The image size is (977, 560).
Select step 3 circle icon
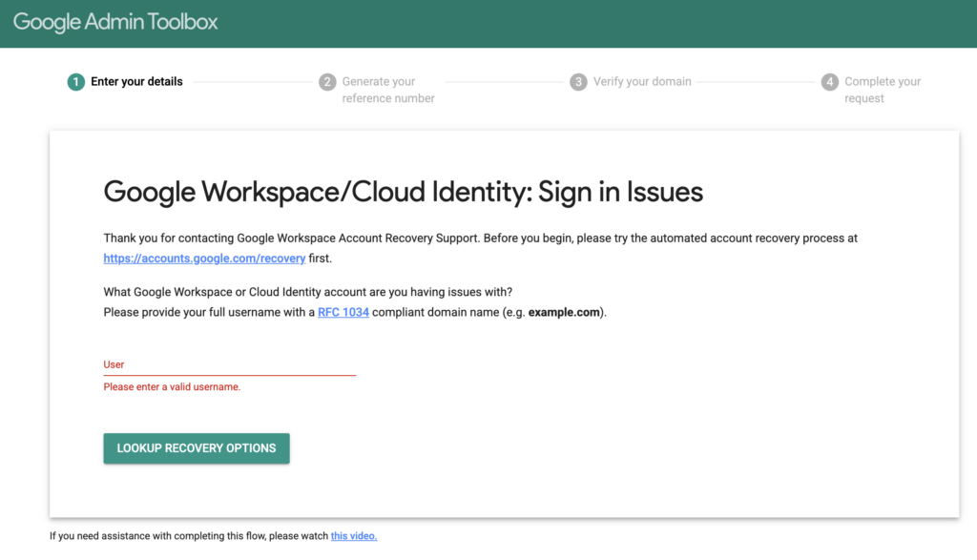tap(578, 82)
